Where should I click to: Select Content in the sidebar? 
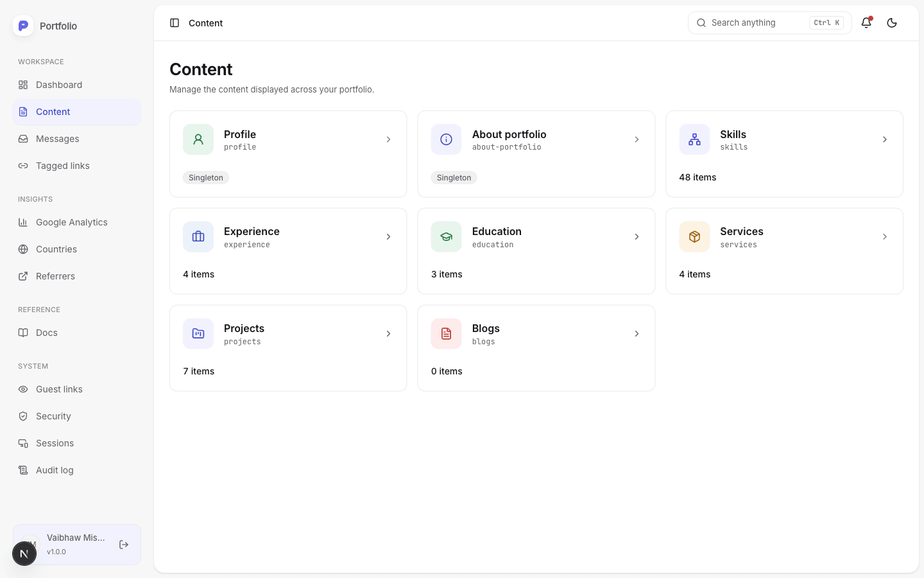77,112
